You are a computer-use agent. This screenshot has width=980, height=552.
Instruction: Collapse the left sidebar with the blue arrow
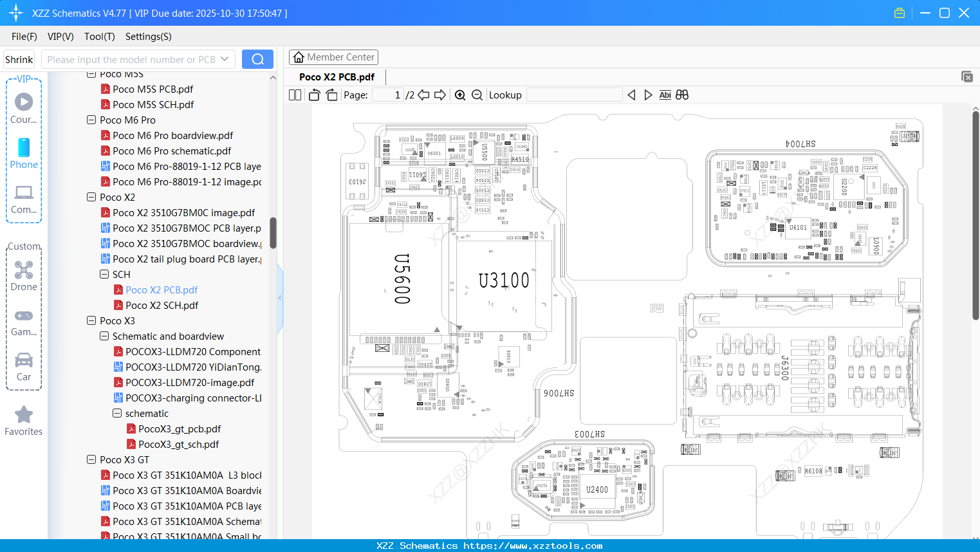[279, 297]
